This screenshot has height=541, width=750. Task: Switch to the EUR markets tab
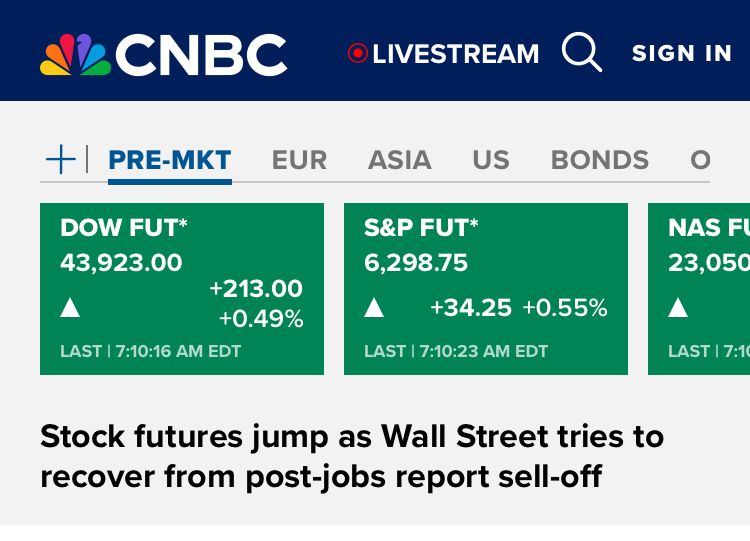point(299,160)
